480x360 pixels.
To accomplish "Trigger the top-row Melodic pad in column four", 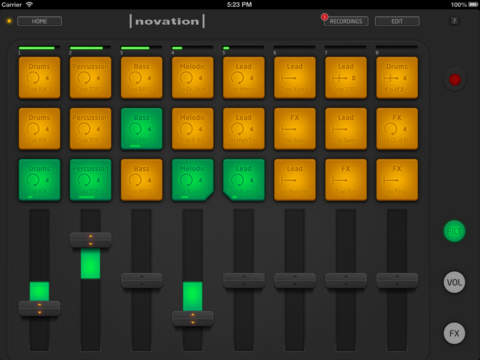I will tap(193, 78).
